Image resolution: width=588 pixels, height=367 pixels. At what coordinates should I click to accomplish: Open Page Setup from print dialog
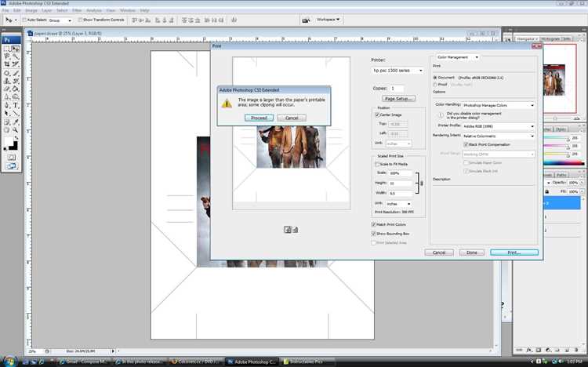coord(398,99)
